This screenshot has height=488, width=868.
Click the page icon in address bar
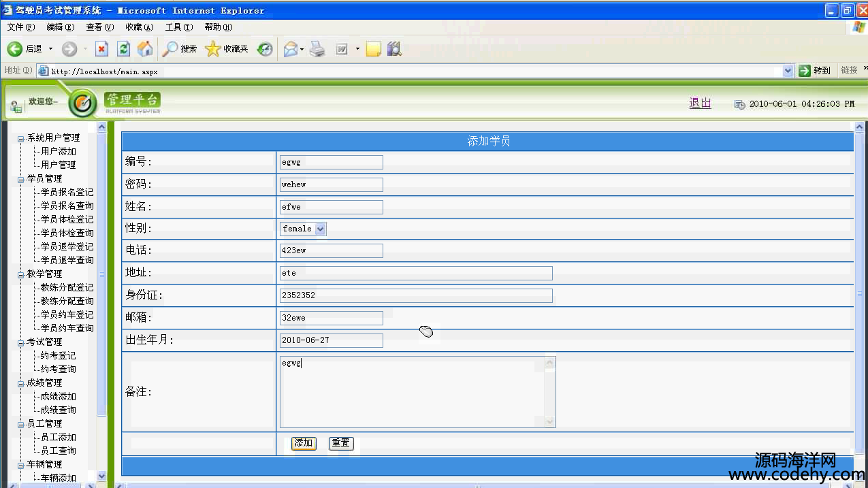coord(44,71)
